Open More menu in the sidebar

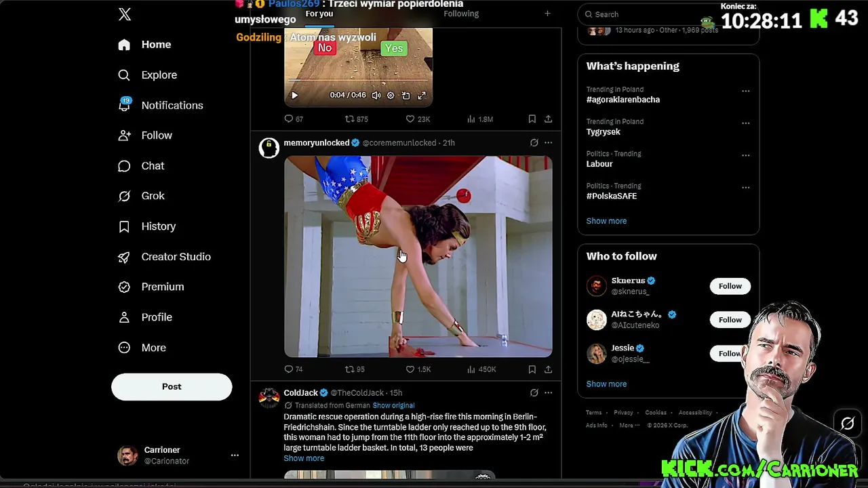point(142,348)
